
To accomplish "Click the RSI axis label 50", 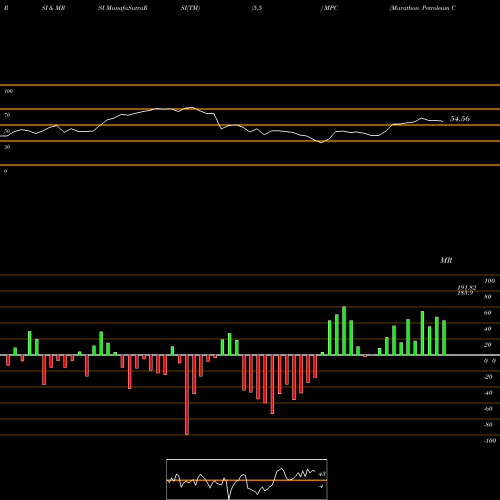I will (x=7, y=131).
